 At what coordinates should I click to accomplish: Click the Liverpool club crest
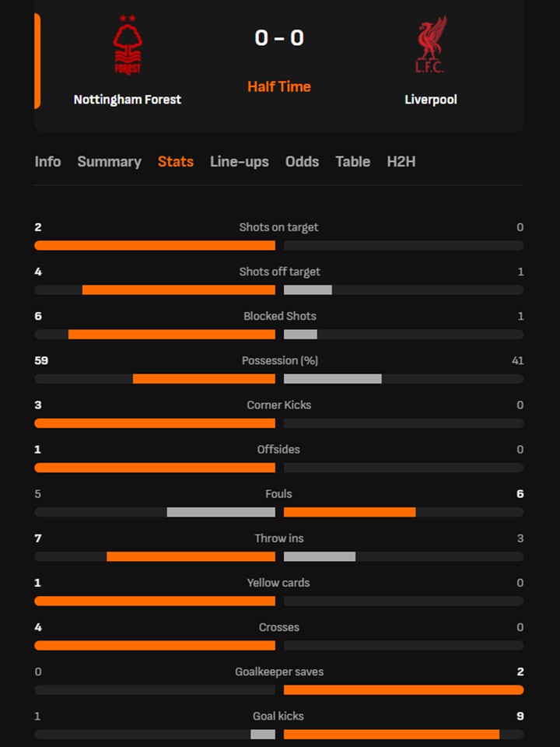point(430,45)
